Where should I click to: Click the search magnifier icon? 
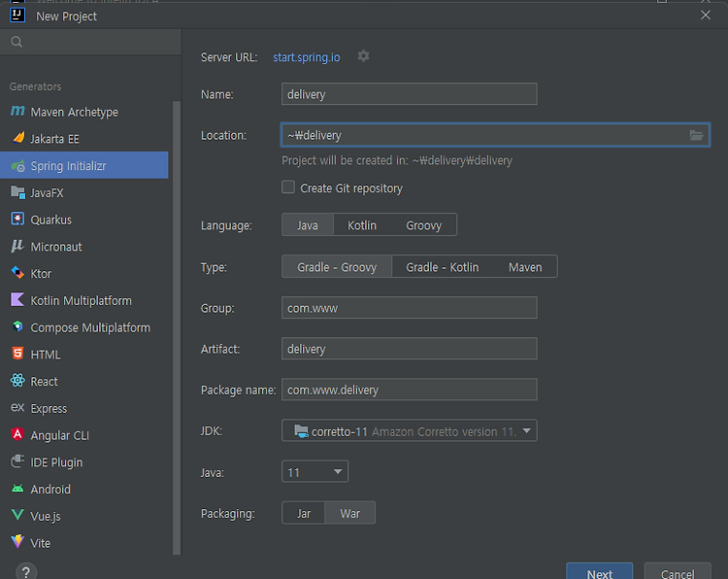click(x=17, y=42)
